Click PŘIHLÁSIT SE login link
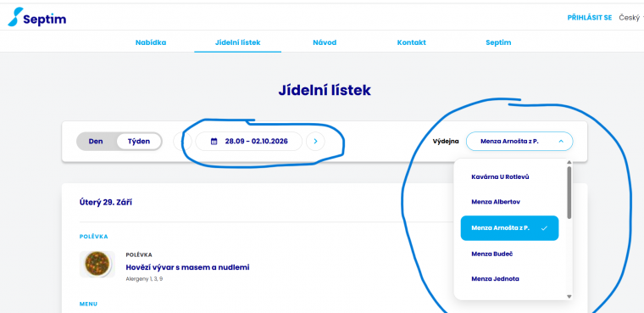Viewport: 644px width, 313px height. coord(590,18)
